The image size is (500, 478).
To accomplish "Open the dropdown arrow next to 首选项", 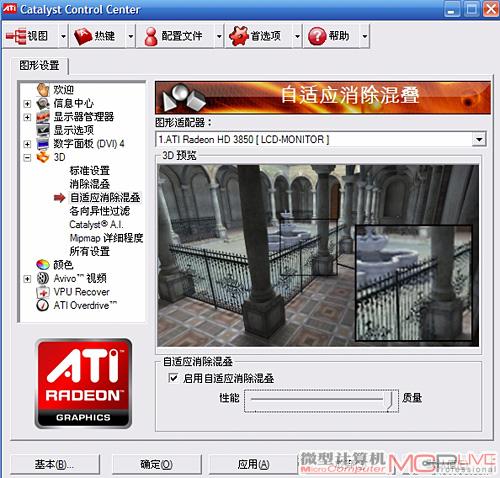I will 297,36.
